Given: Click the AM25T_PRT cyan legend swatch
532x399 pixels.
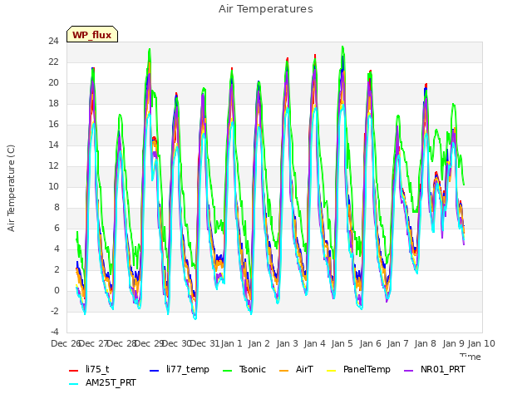Looking at the screenshot, I should click(74, 384).
